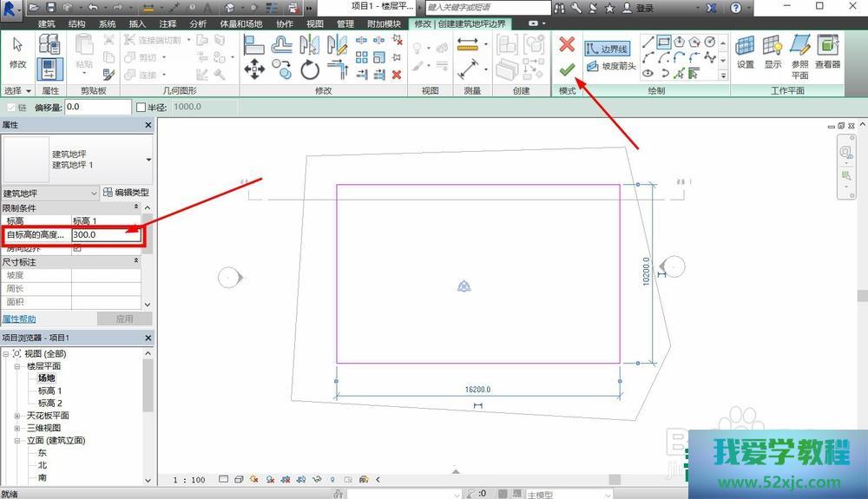Image resolution: width=868 pixels, height=499 pixels.
Task: Open the 属性帮助 link
Action: point(19,318)
